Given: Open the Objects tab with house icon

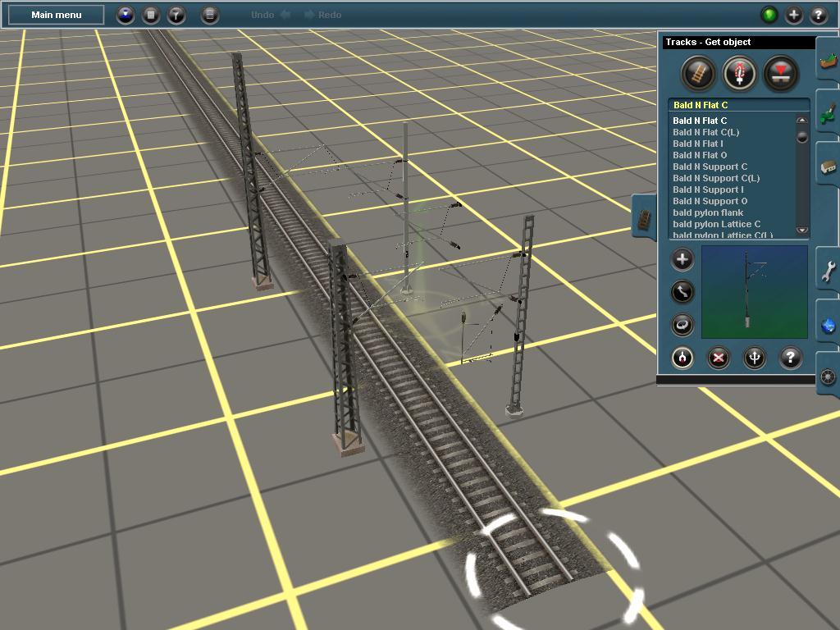Looking at the screenshot, I should pos(828,165).
